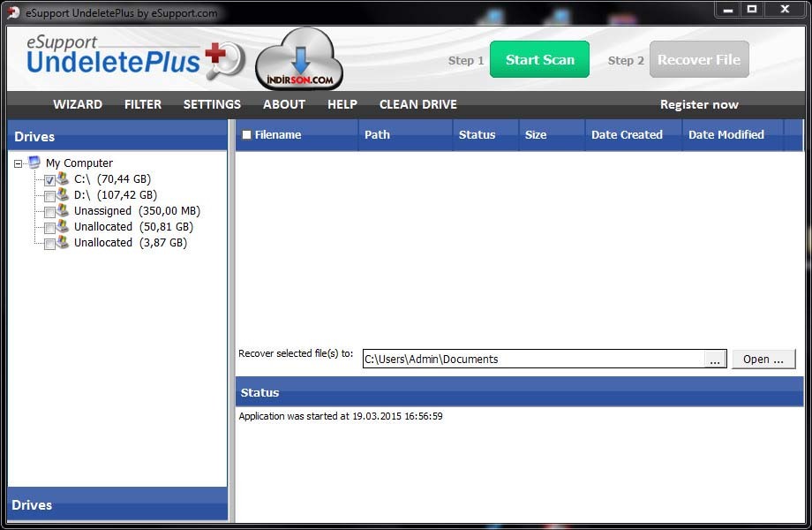Open the SETTINGS menu
The image size is (812, 530).
point(212,104)
